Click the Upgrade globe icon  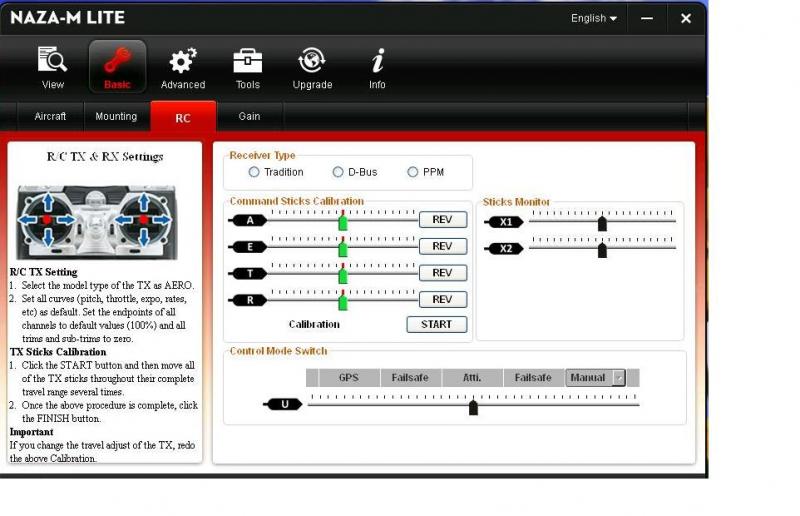312,62
